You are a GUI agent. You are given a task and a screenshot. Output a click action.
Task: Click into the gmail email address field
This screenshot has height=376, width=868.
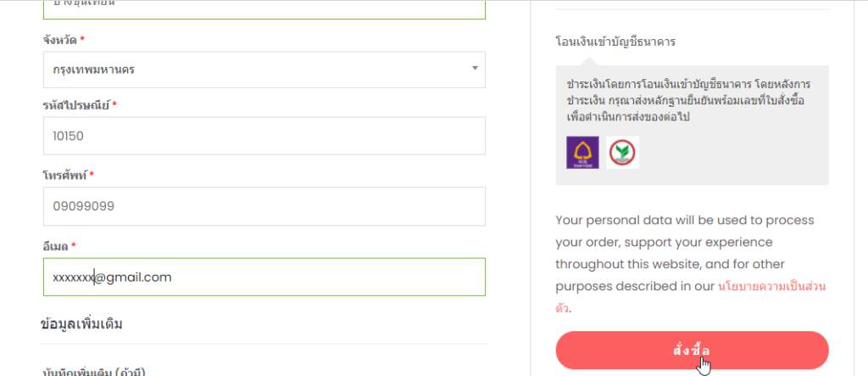[x=264, y=277]
